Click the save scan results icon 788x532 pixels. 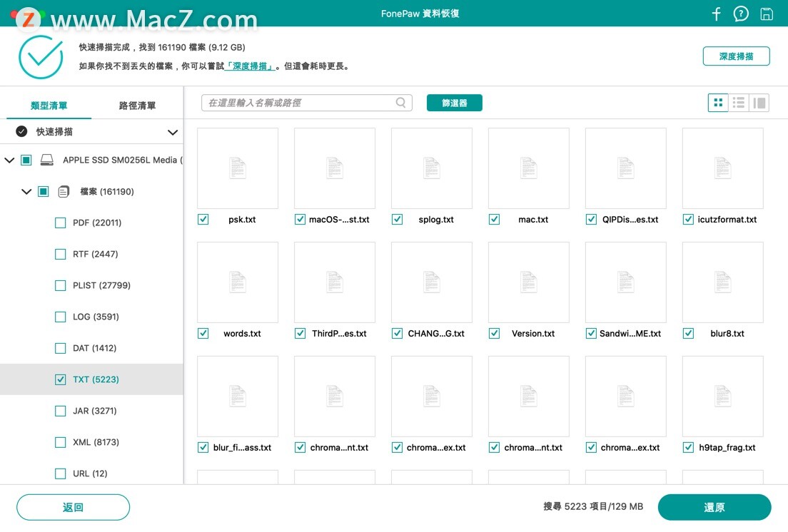pos(767,14)
